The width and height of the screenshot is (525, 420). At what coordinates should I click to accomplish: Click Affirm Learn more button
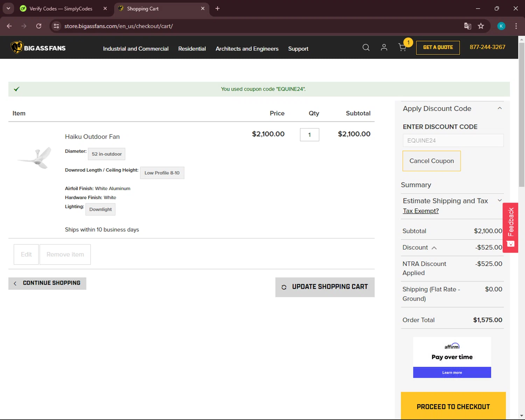452,372
